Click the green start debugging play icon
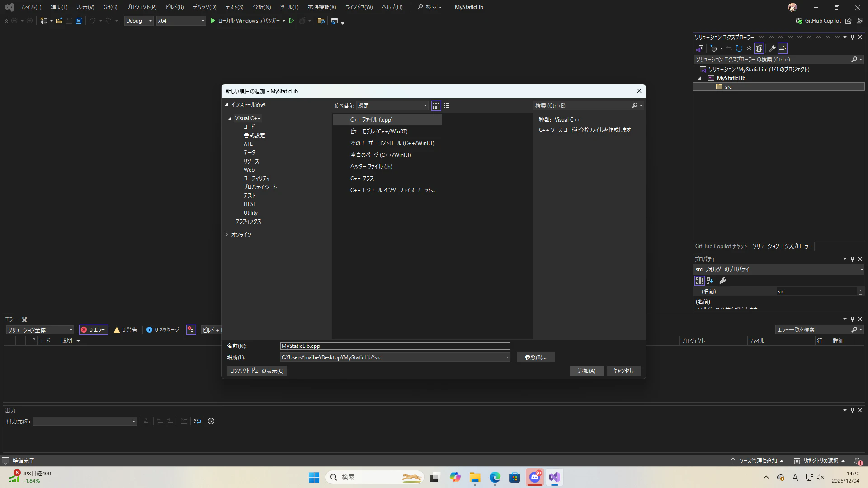The height and width of the screenshot is (488, 868). point(212,21)
